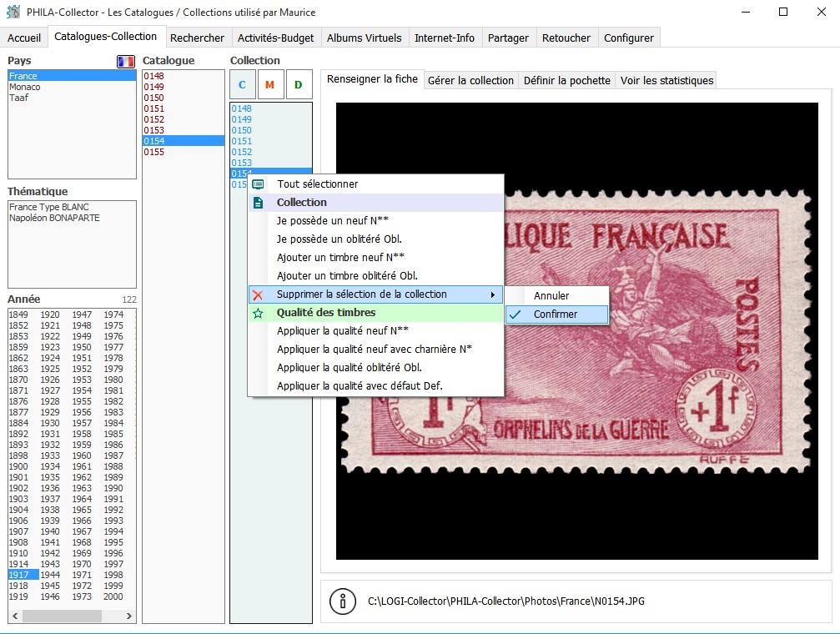Screen dimensions: 840x634
Task: Click the red X delete icon in context menu
Action: click(x=258, y=294)
